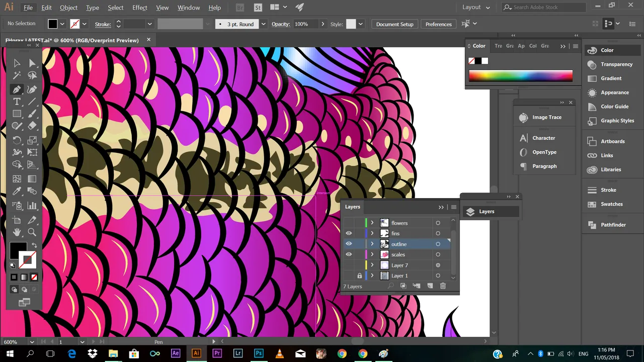The image size is (644, 362).
Task: Select the Line Segment tool
Action: point(32,102)
